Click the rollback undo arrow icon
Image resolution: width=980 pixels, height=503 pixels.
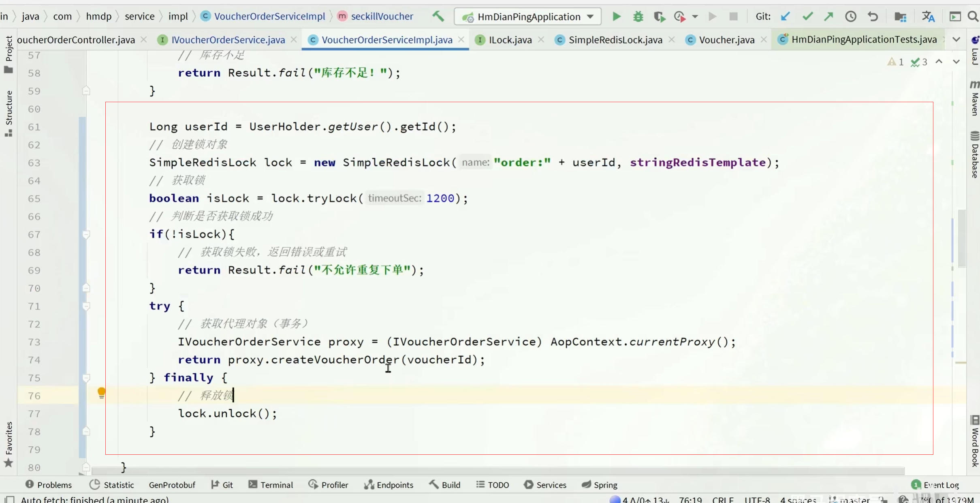coord(873,17)
